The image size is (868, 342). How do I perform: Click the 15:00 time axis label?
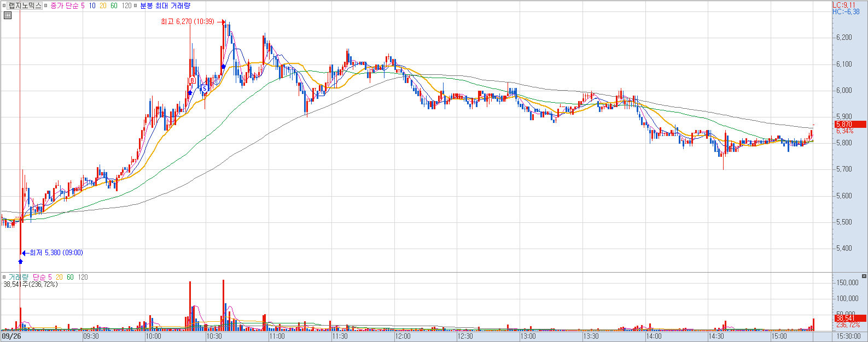779,337
